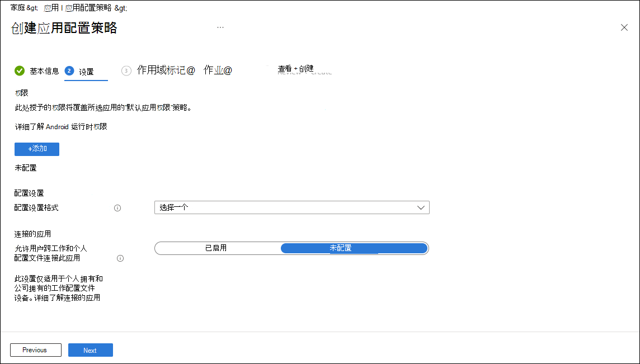Open the 配置设置格式 dropdown
This screenshot has height=364, width=640.
[x=291, y=207]
